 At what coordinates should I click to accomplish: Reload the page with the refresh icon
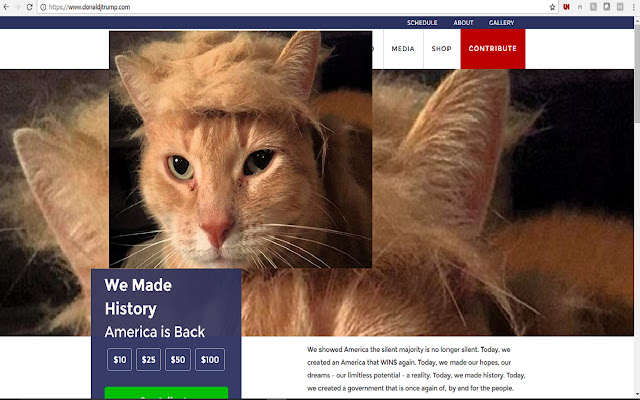pos(29,7)
